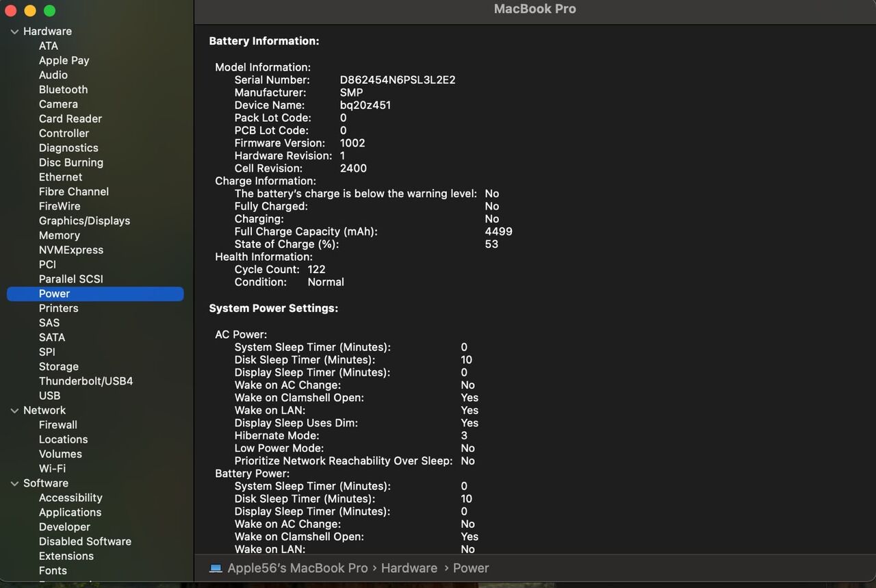Select USB in the sidebar

point(49,396)
